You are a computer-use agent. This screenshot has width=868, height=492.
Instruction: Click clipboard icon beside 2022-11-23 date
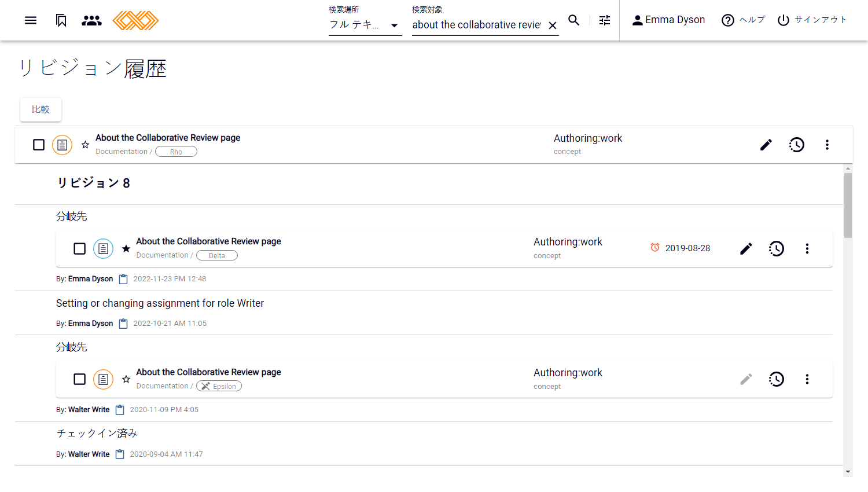[x=123, y=279]
